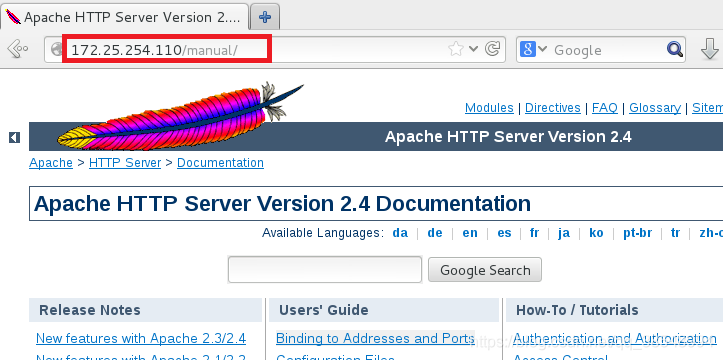Click the browser back arrow button

18,48
